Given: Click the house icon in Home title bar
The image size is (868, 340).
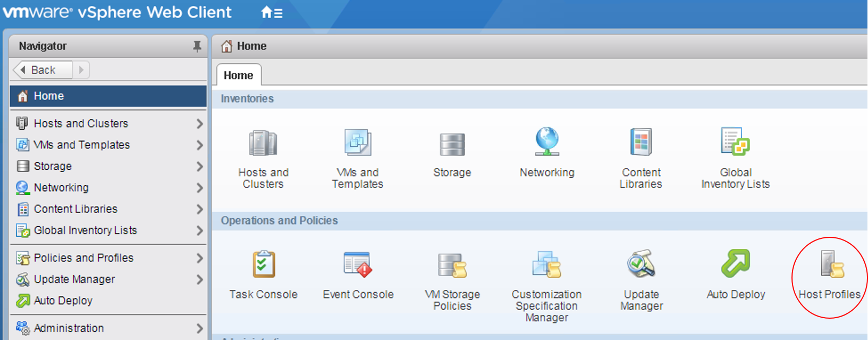Looking at the screenshot, I should click(227, 46).
